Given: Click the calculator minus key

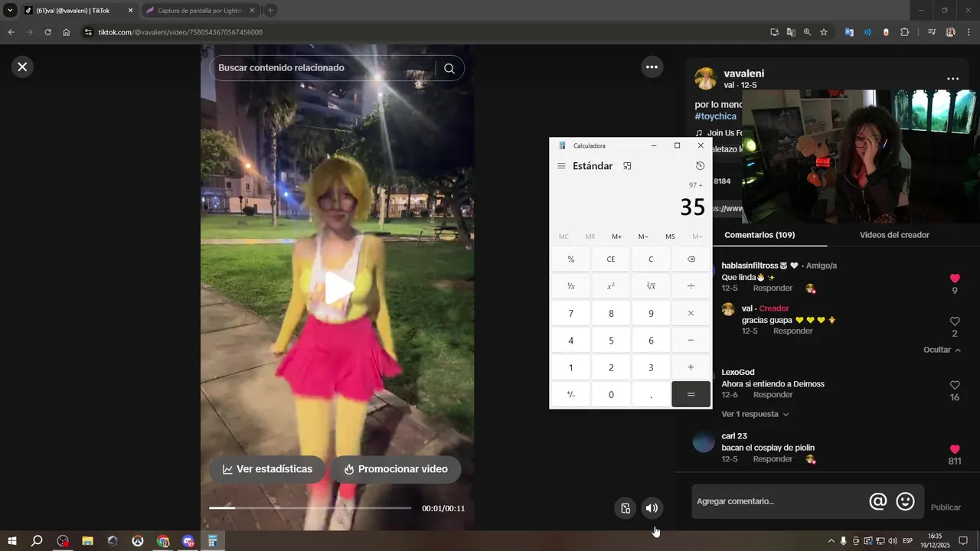Looking at the screenshot, I should (691, 341).
